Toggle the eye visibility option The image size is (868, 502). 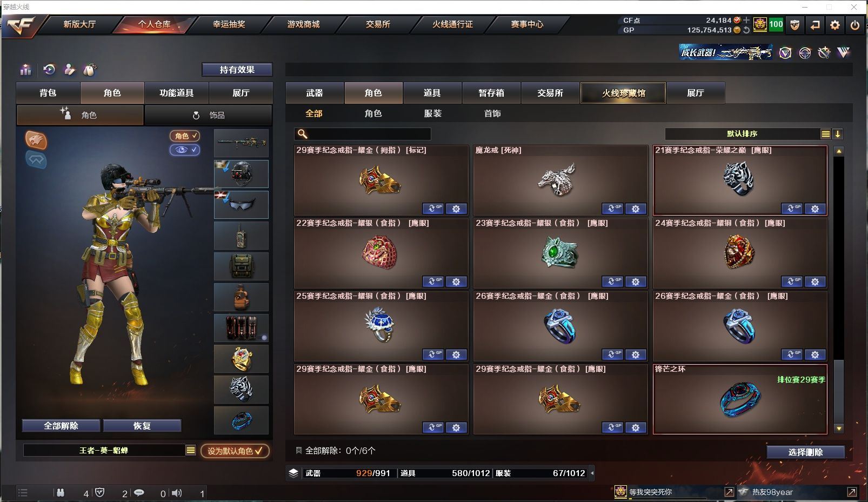tap(185, 150)
